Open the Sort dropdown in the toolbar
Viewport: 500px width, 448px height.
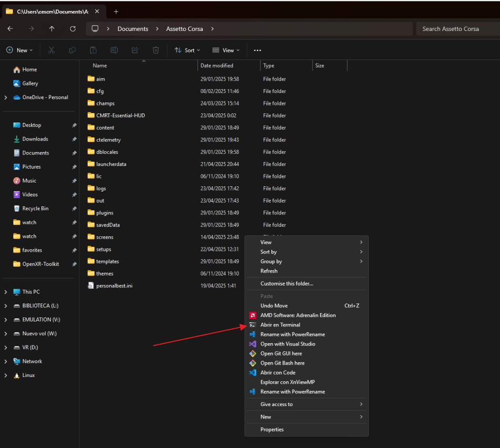pos(187,50)
